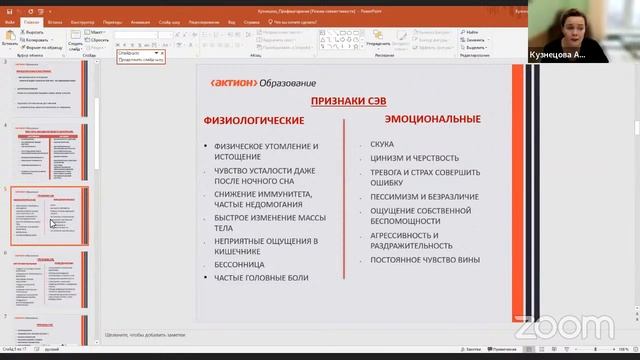Click Вырезать (cut) in clipboard group
The image size is (640, 360).
(32, 32)
